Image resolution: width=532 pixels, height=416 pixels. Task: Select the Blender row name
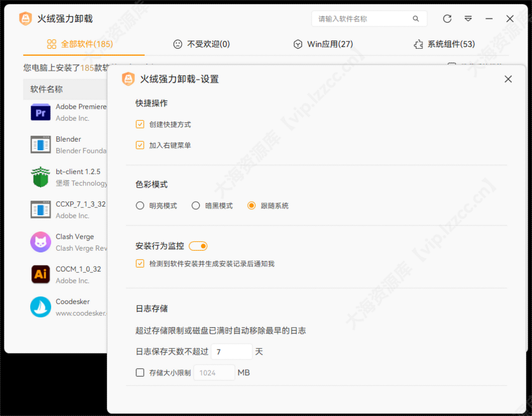68,139
